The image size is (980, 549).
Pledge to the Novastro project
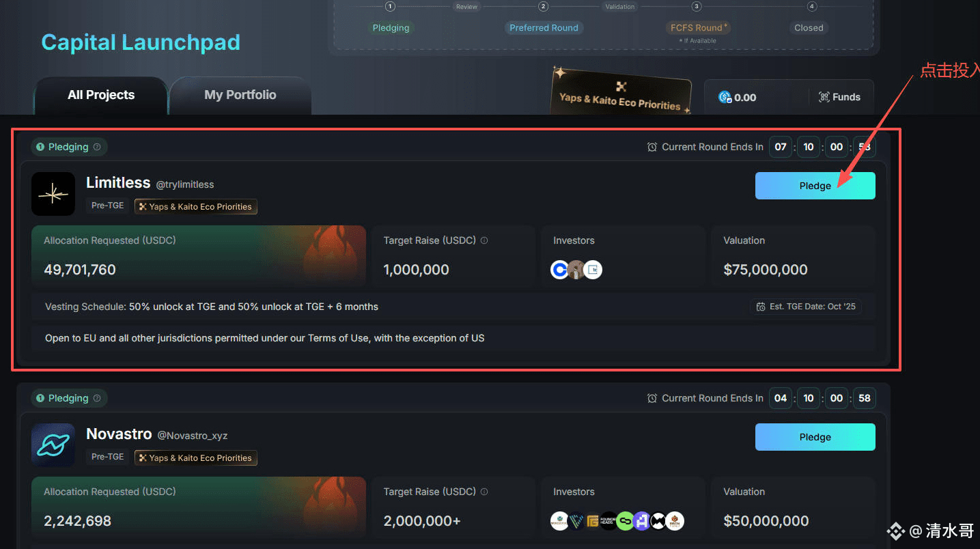coord(815,437)
